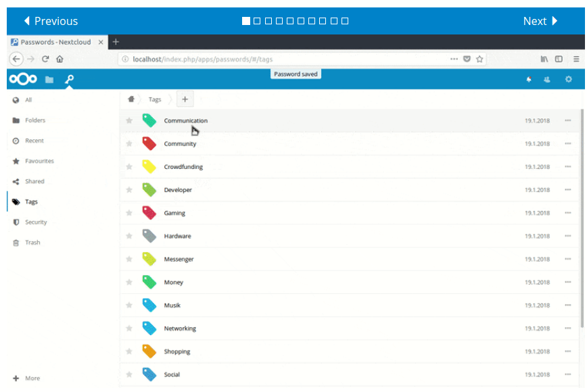The height and width of the screenshot is (392, 587).
Task: Click the Next navigation button
Action: point(540,21)
